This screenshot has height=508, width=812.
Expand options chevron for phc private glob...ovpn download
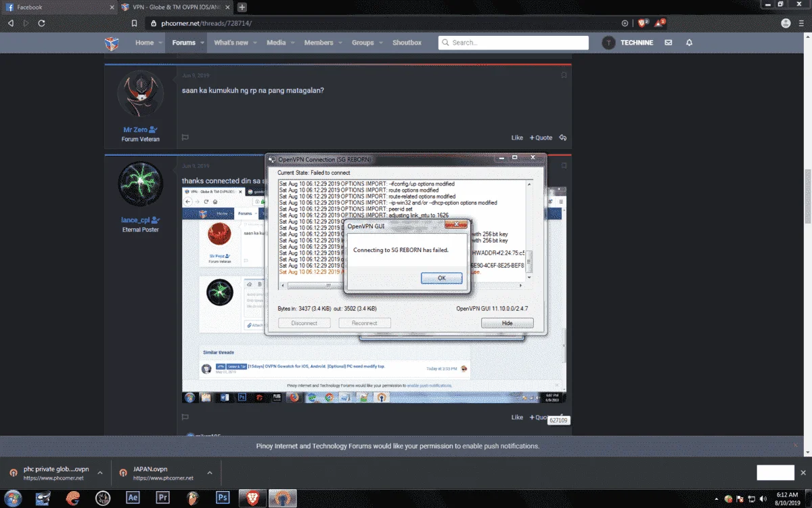(100, 473)
